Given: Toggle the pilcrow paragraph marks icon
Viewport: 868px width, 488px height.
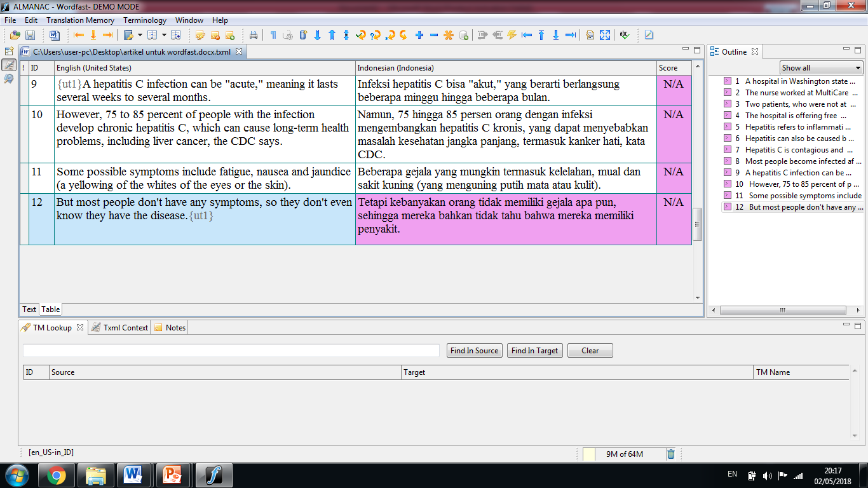Looking at the screenshot, I should coord(273,36).
